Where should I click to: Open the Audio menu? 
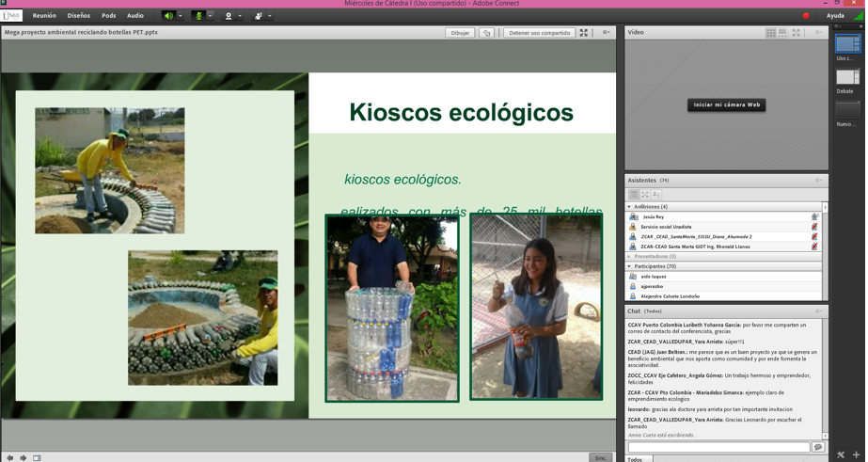(135, 15)
